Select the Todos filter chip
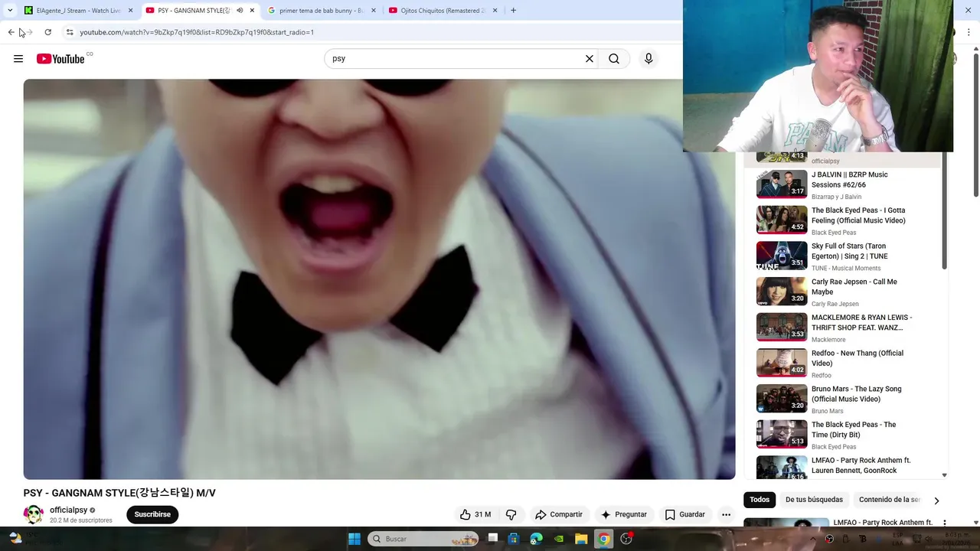The height and width of the screenshot is (551, 980). tap(759, 500)
